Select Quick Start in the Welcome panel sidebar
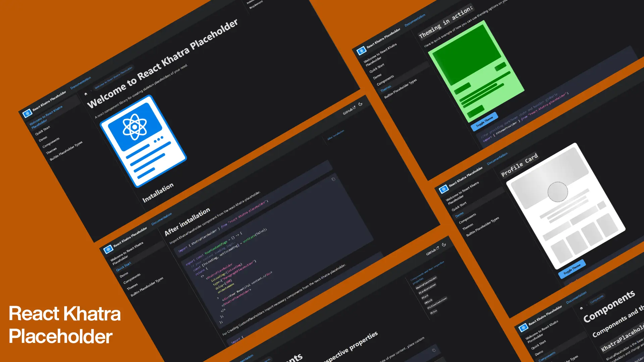This screenshot has width=644, height=362. point(43,130)
